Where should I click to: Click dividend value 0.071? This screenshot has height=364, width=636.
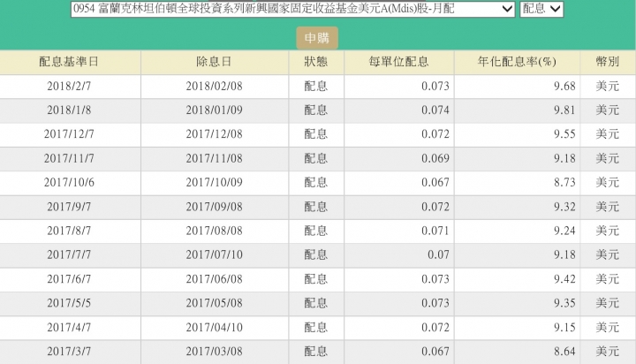click(x=435, y=231)
